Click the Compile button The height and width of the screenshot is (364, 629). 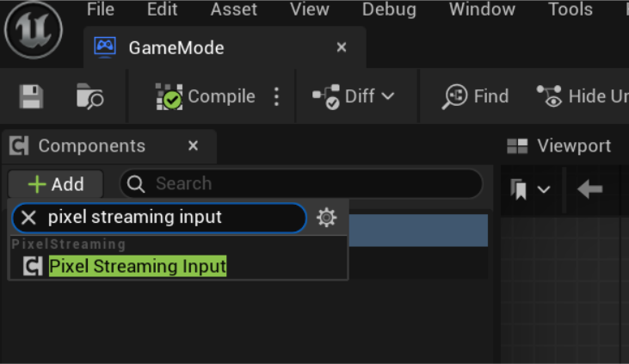click(207, 96)
